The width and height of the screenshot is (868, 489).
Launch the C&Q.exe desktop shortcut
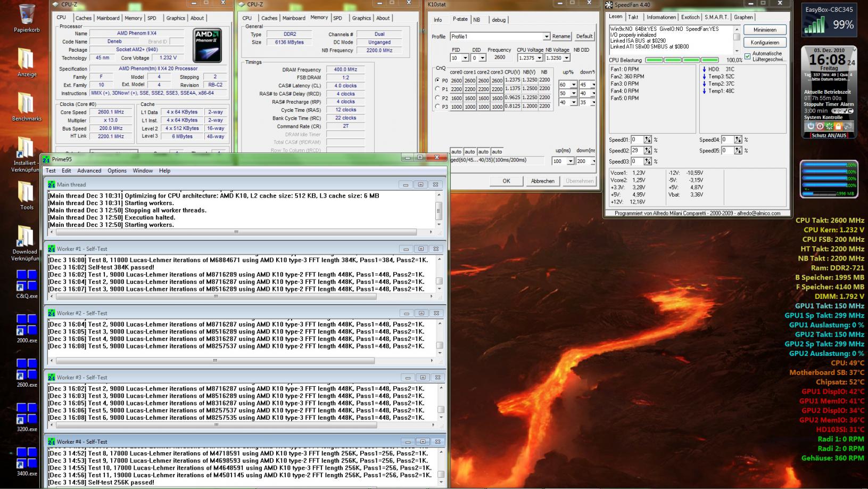[x=27, y=281]
